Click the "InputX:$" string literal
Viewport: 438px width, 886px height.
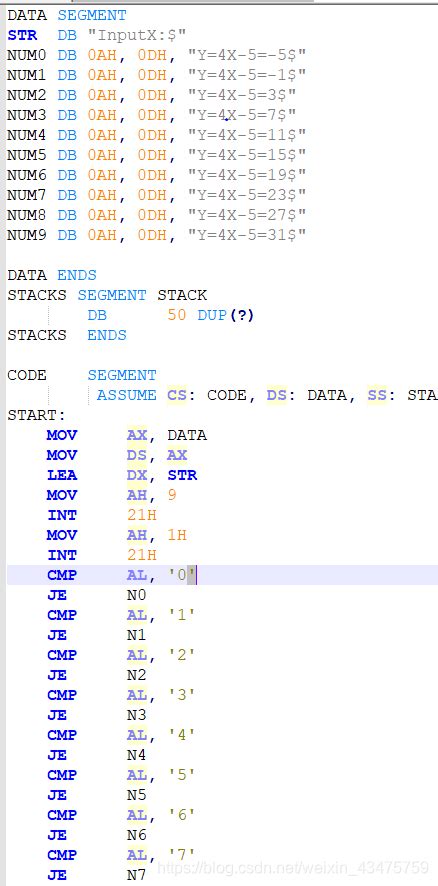137,35
